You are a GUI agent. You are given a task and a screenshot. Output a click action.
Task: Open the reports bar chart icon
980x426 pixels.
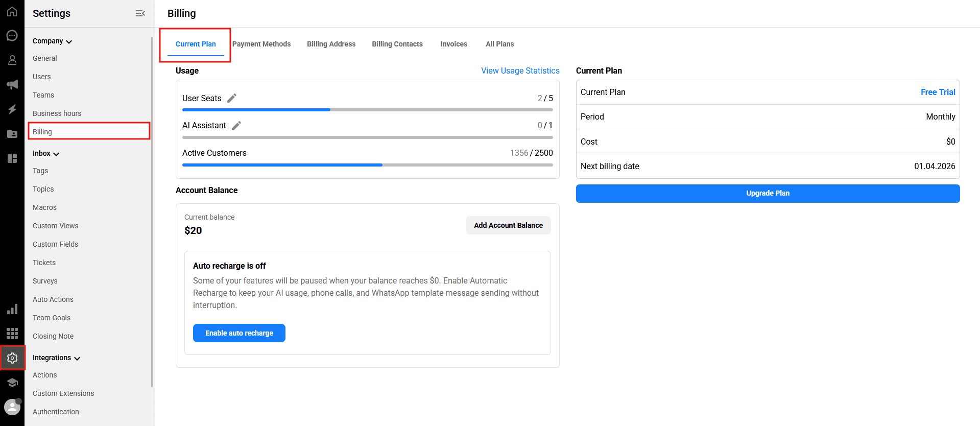tap(12, 309)
